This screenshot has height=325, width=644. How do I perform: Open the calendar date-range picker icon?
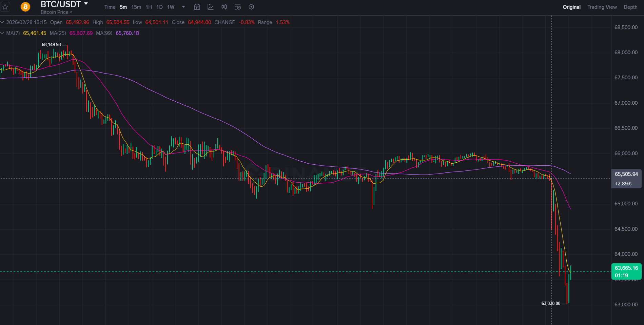pos(197,7)
